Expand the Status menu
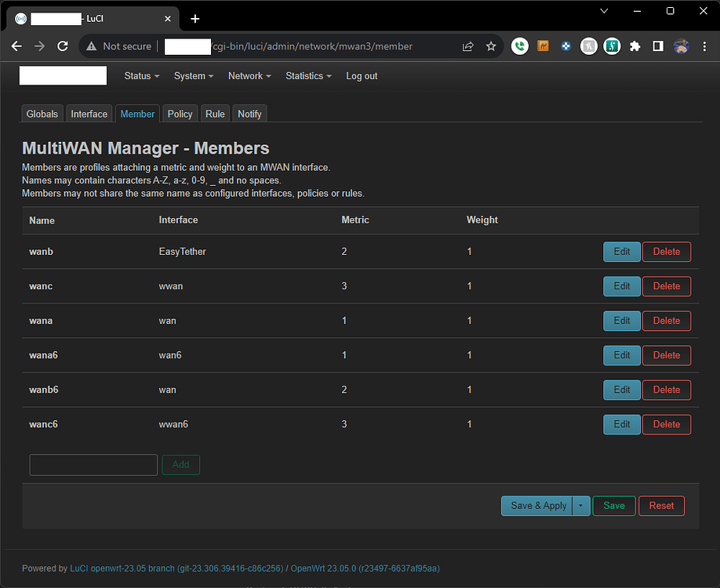The height and width of the screenshot is (588, 720). coord(142,76)
